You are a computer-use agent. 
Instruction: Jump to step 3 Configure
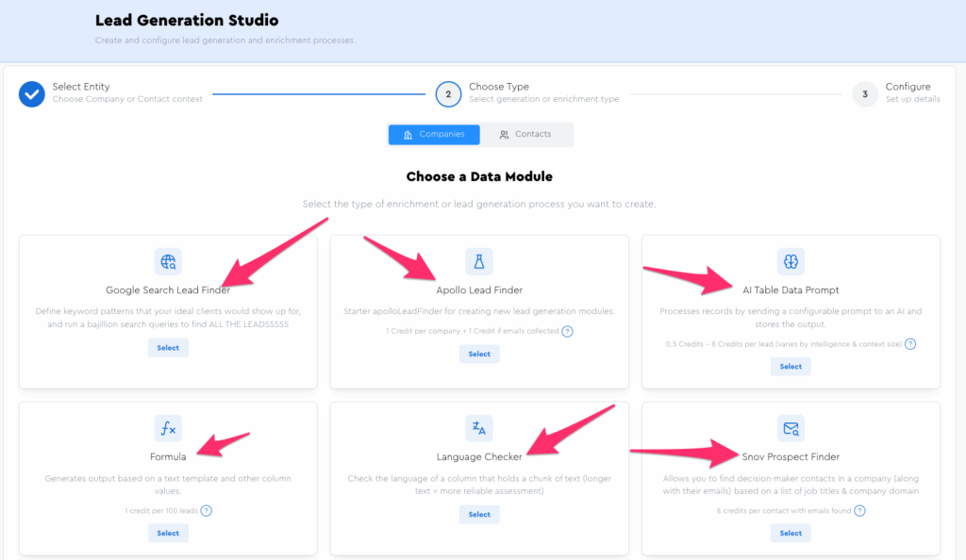click(x=864, y=93)
